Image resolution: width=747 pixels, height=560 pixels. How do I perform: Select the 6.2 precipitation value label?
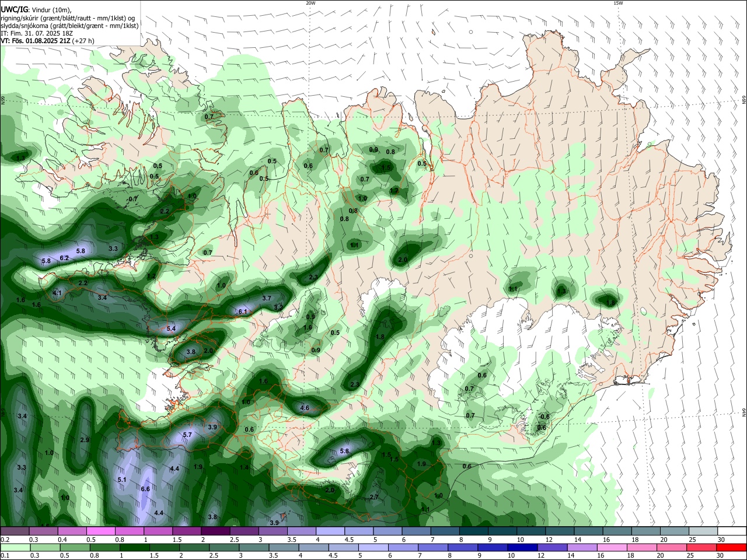click(64, 258)
